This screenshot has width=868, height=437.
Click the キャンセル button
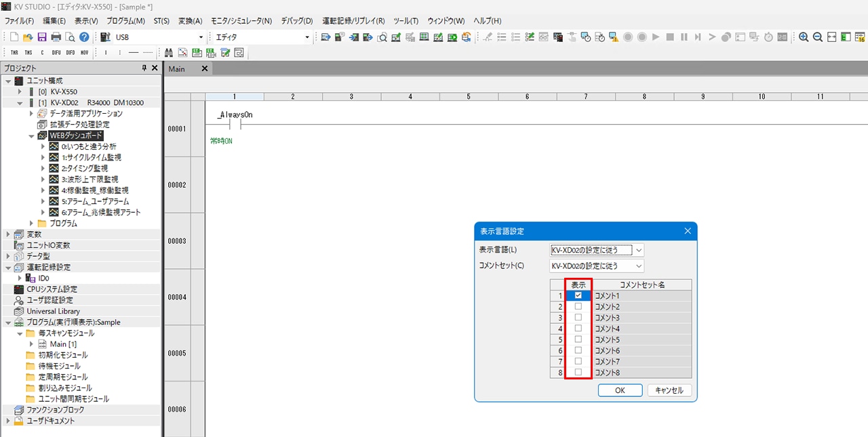coord(669,390)
